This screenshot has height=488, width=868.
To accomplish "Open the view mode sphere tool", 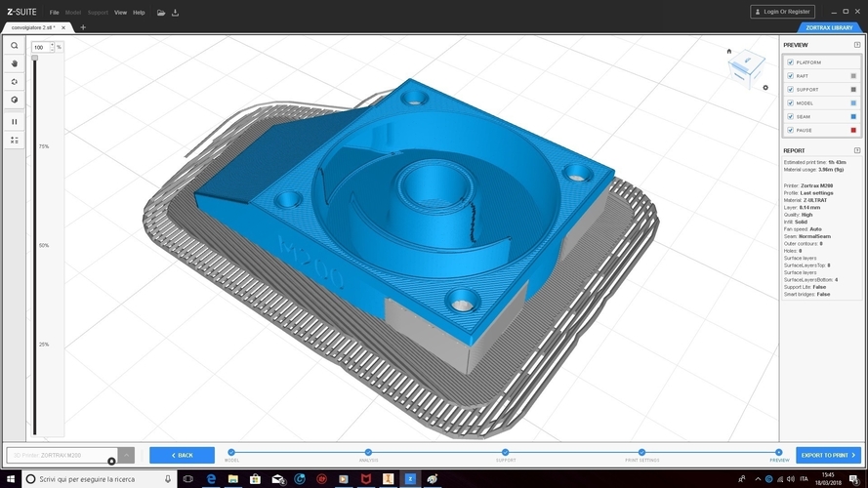I will click(15, 101).
